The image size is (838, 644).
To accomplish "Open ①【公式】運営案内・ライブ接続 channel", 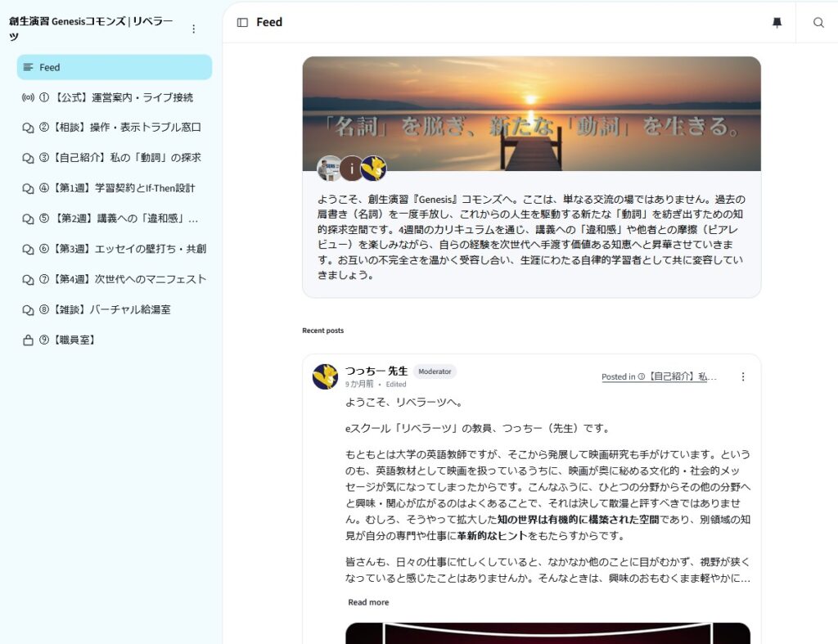I will pyautogui.click(x=115, y=97).
